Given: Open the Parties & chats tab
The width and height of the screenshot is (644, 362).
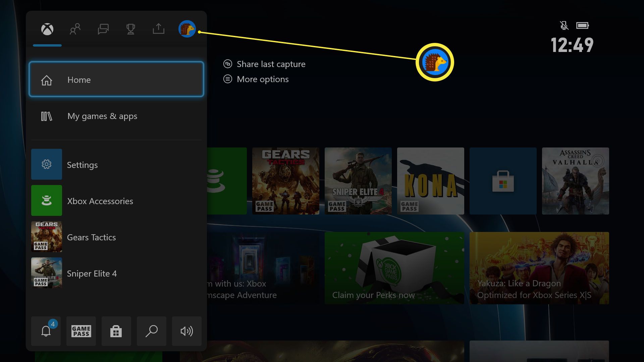Looking at the screenshot, I should tap(103, 29).
